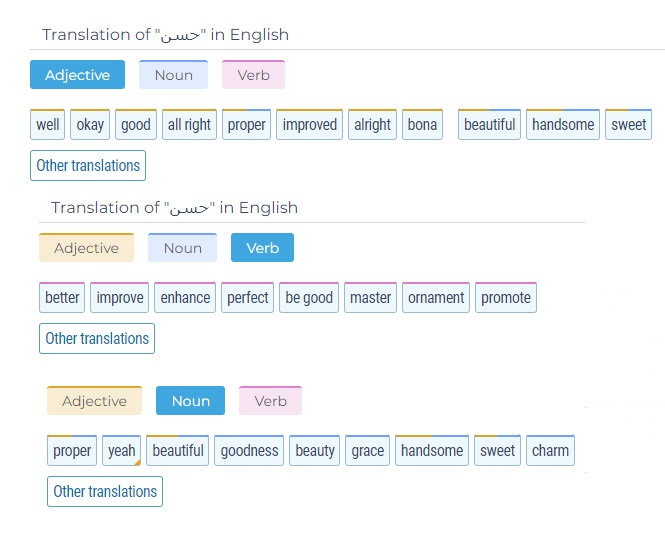The width and height of the screenshot is (665, 535).
Task: Select the highlighted blue Noun tab
Action: [190, 401]
